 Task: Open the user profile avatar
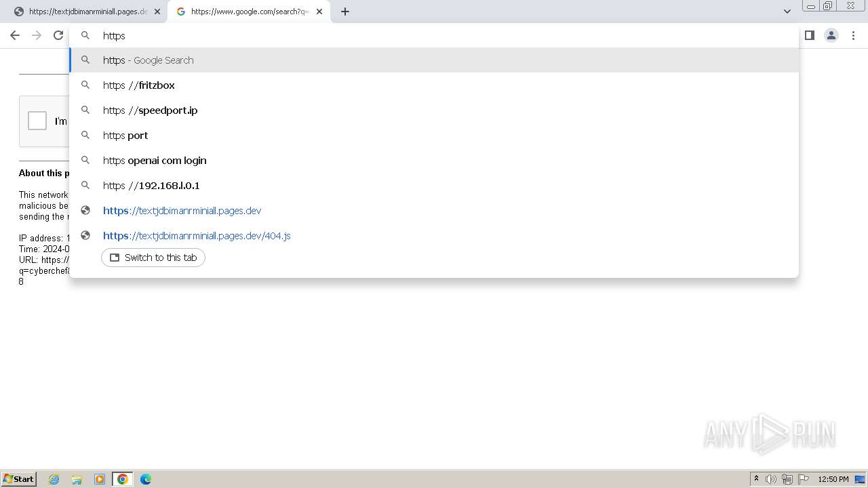pyautogui.click(x=831, y=35)
